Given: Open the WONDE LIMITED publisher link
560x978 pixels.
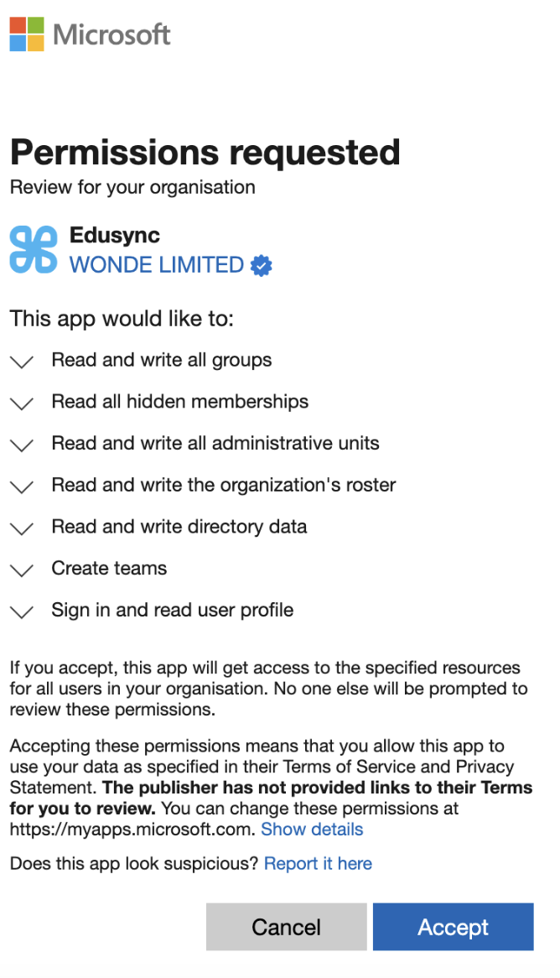Looking at the screenshot, I should 157,265.
